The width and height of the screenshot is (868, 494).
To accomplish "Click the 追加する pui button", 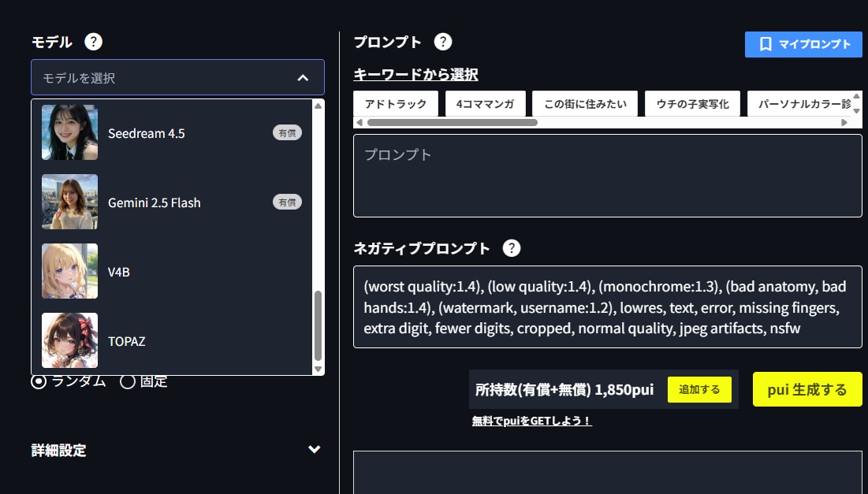I will click(699, 389).
